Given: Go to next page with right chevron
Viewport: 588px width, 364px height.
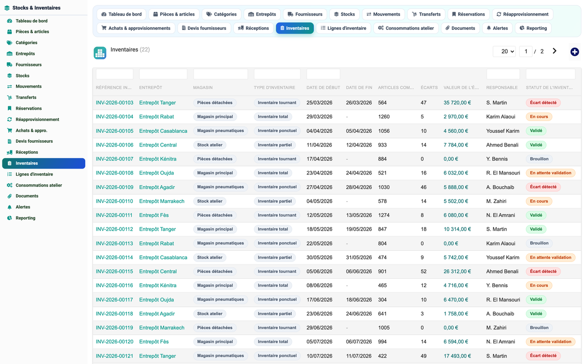Looking at the screenshot, I should point(555,51).
